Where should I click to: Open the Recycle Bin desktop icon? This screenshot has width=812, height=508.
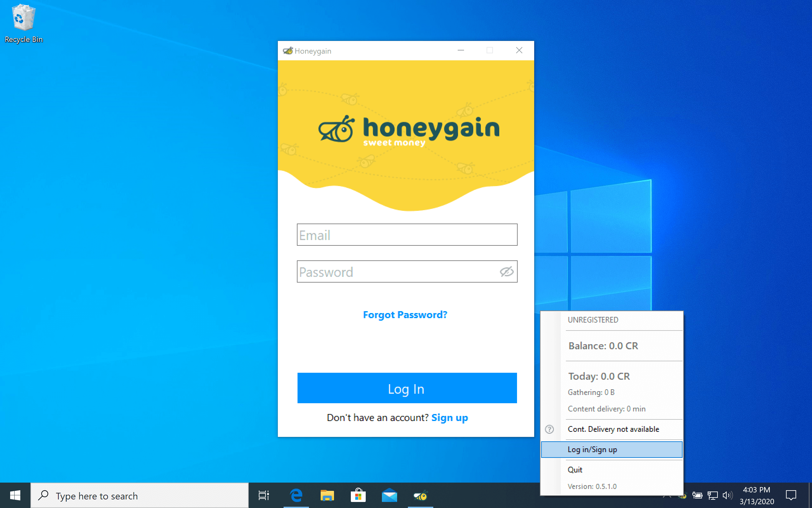click(23, 23)
